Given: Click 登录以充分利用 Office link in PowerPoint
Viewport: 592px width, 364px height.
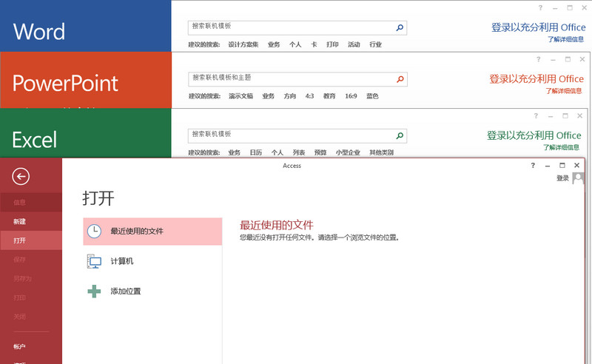Looking at the screenshot, I should coord(536,79).
